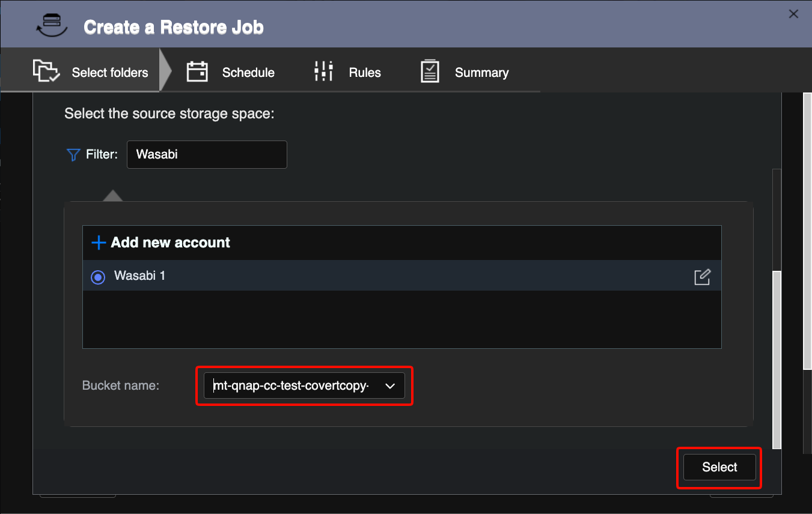Click the plus icon beside Add new account
Screen dimensions: 812x514
click(x=98, y=243)
